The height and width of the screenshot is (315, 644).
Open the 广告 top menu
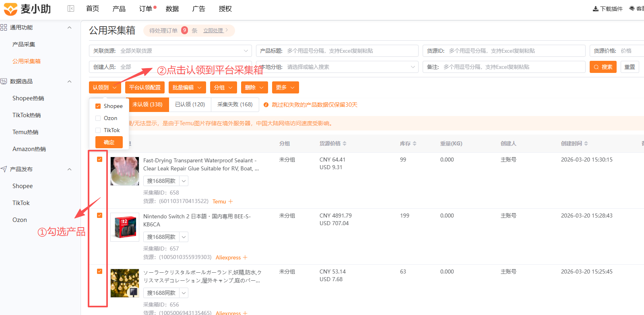pyautogui.click(x=199, y=9)
